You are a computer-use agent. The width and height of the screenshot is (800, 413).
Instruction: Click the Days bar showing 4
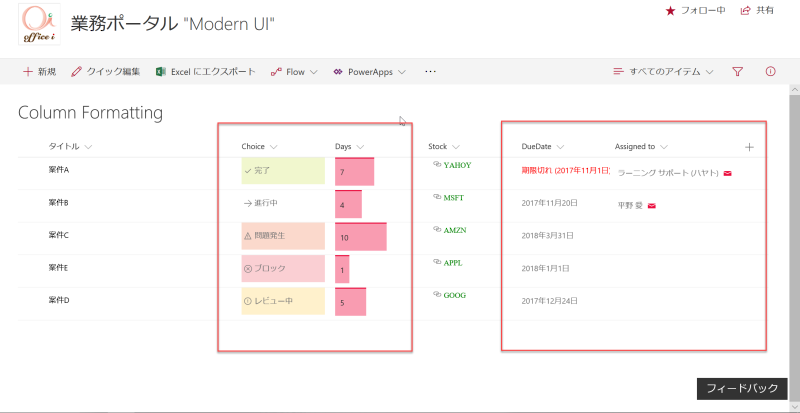tap(348, 204)
